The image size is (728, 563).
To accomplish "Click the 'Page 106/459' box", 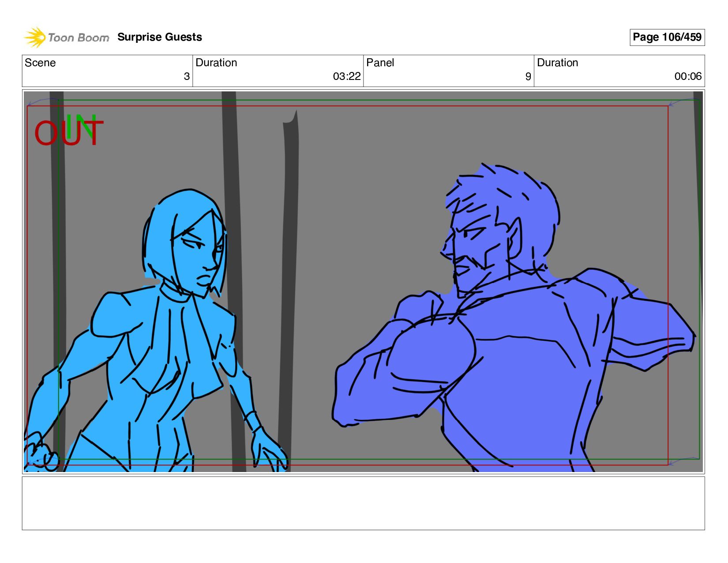I will click(x=667, y=37).
